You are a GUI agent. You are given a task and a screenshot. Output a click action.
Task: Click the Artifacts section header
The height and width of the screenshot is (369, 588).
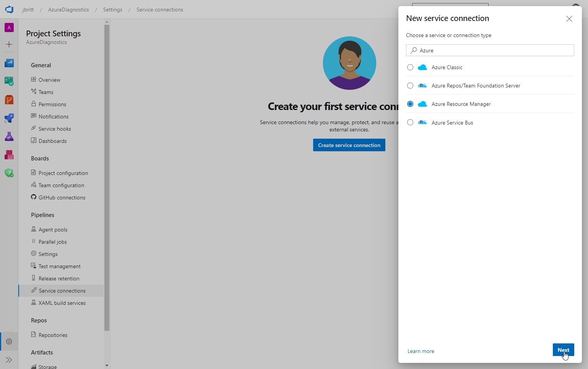(x=42, y=353)
